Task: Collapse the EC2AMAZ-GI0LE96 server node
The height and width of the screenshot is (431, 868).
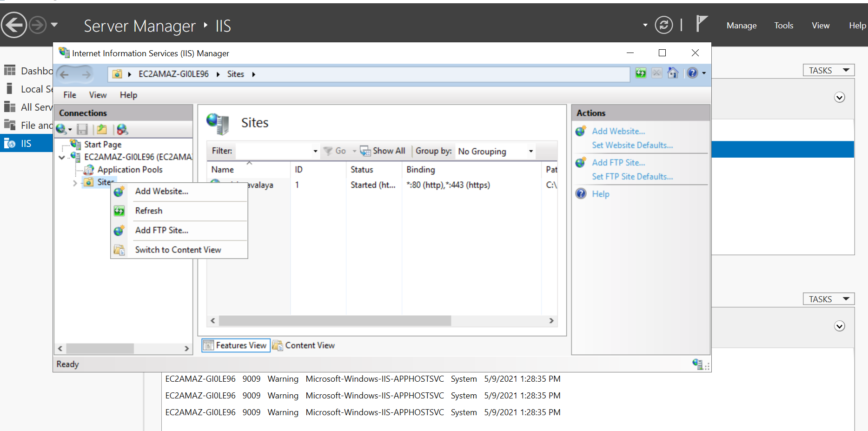Action: [x=62, y=158]
